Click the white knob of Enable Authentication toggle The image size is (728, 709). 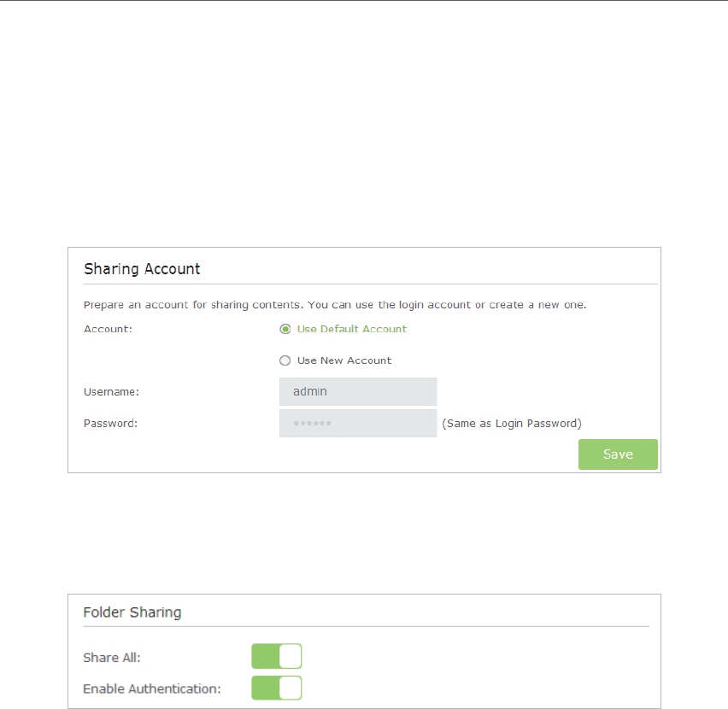pos(291,688)
